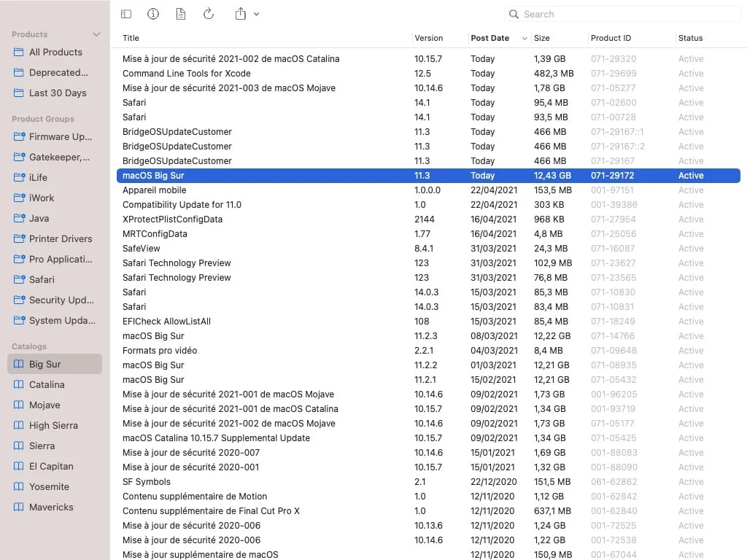Collapse the Products sidebar section
This screenshot has width=747, height=560.
(x=96, y=34)
